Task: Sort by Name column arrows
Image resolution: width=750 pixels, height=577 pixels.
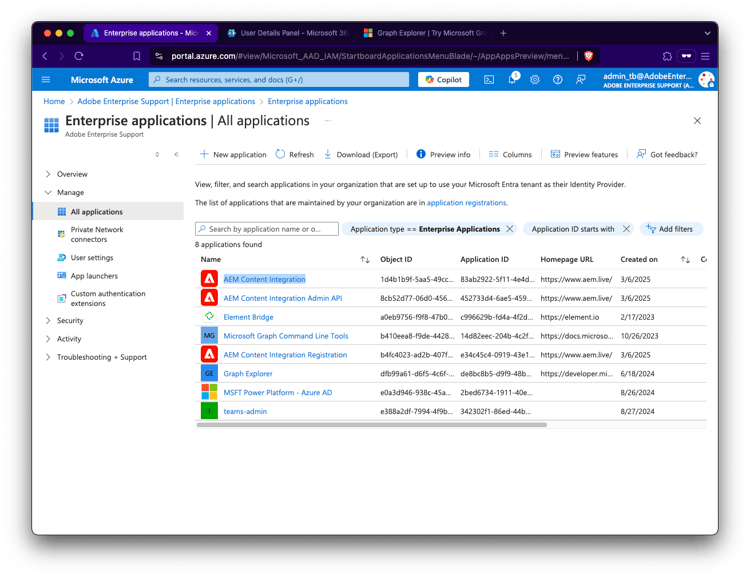Action: [365, 259]
